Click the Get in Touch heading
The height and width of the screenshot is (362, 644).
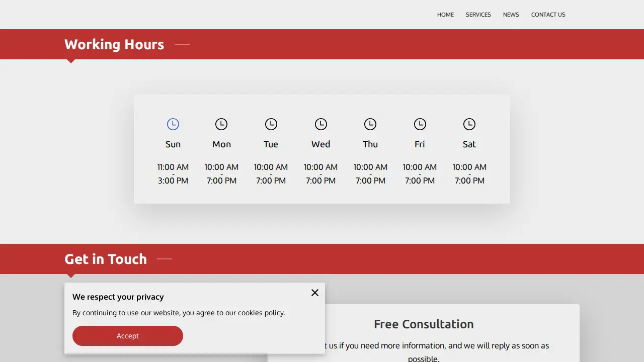106,259
